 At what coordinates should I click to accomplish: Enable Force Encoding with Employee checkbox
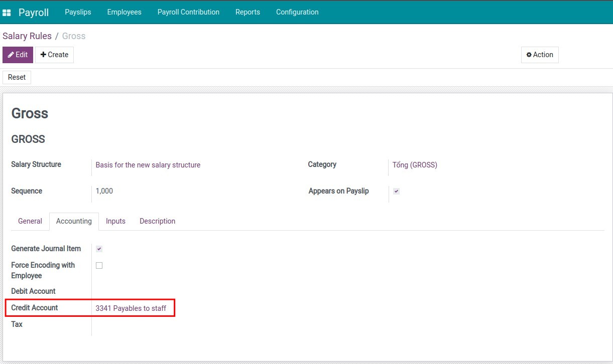tap(99, 266)
